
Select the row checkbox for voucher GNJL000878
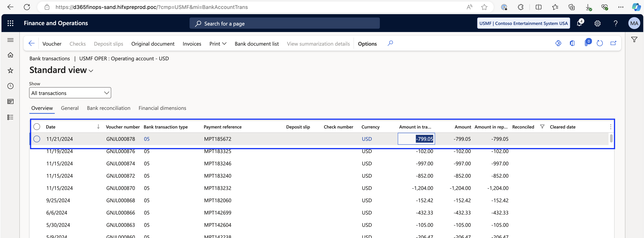[37, 139]
